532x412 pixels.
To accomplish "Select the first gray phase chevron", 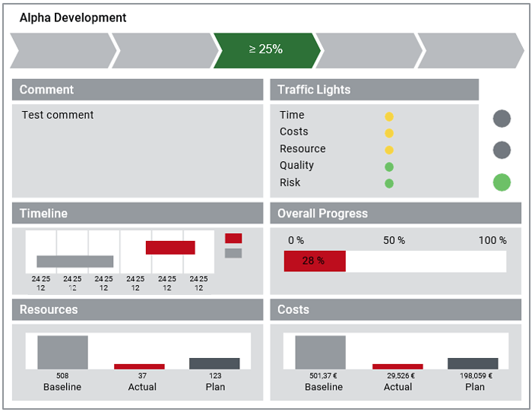I will (63, 51).
